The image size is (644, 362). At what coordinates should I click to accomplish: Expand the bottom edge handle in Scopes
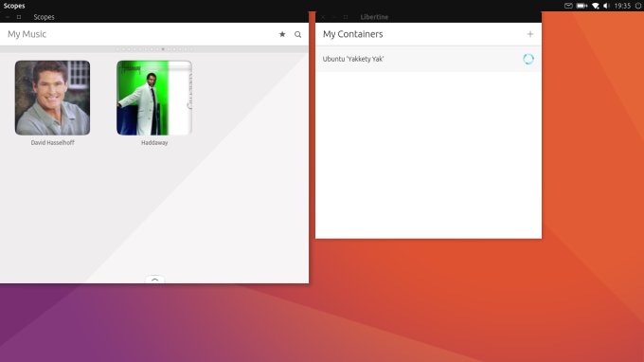(x=154, y=280)
